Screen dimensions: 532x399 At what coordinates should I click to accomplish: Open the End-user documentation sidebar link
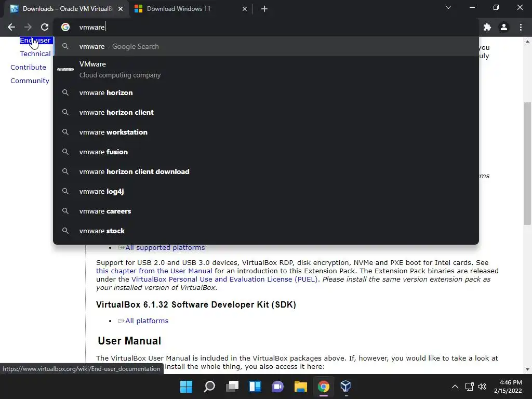pyautogui.click(x=35, y=41)
